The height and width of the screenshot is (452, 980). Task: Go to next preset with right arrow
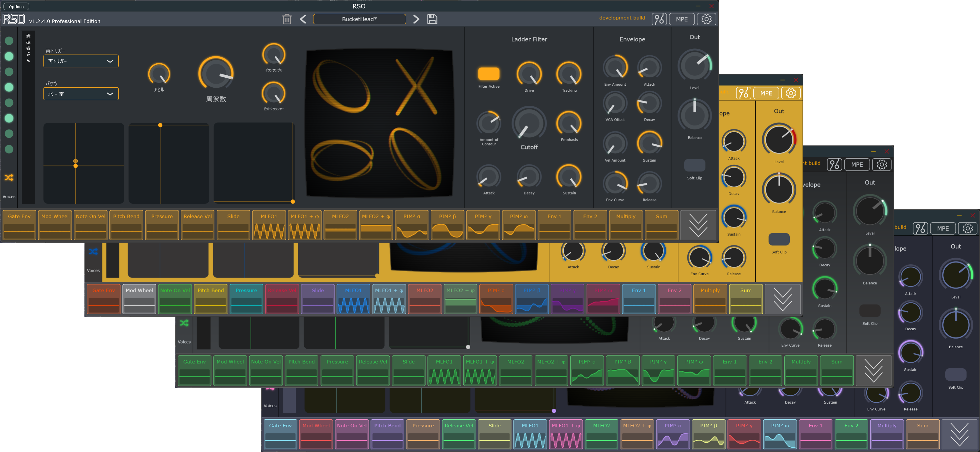pos(416,19)
